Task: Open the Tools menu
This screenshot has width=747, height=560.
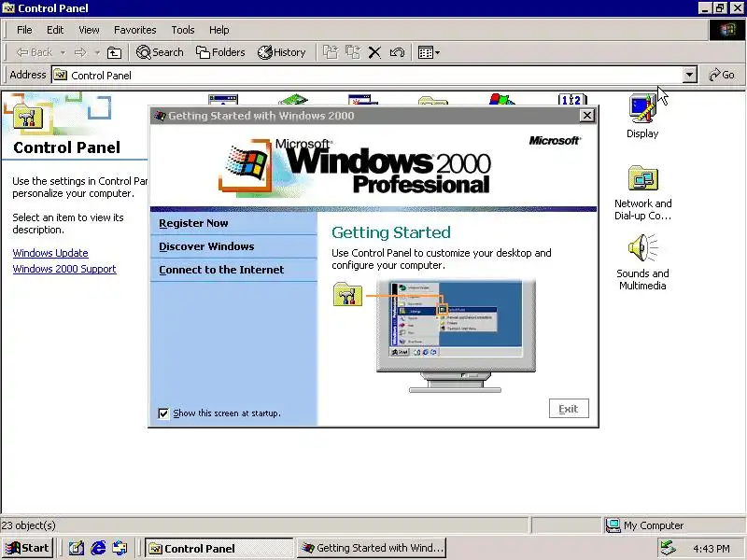Action: coord(183,30)
